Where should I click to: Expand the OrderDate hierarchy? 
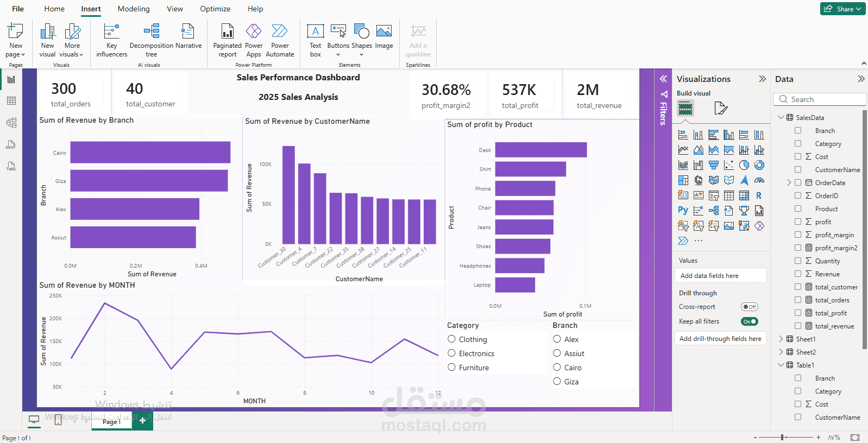(x=789, y=183)
